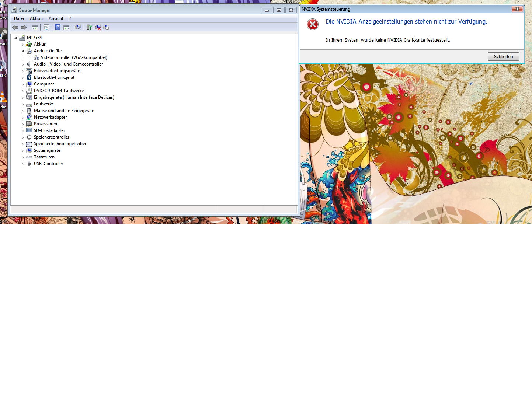Click the Audio-, Video- und Gamecontroller speaker icon

[x=29, y=64]
